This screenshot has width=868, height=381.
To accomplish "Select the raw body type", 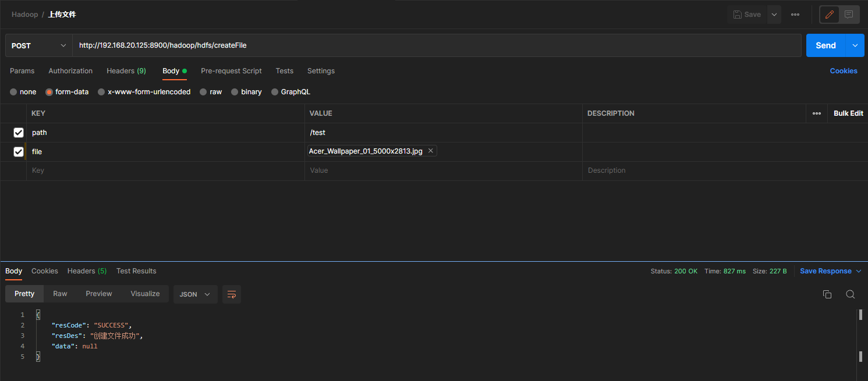I will click(x=211, y=92).
